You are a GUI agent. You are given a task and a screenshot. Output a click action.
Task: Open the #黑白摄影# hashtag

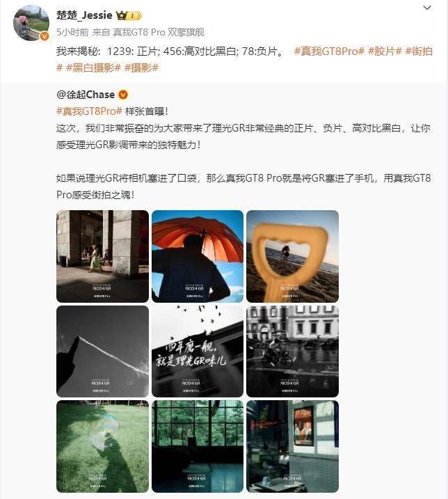[93, 68]
